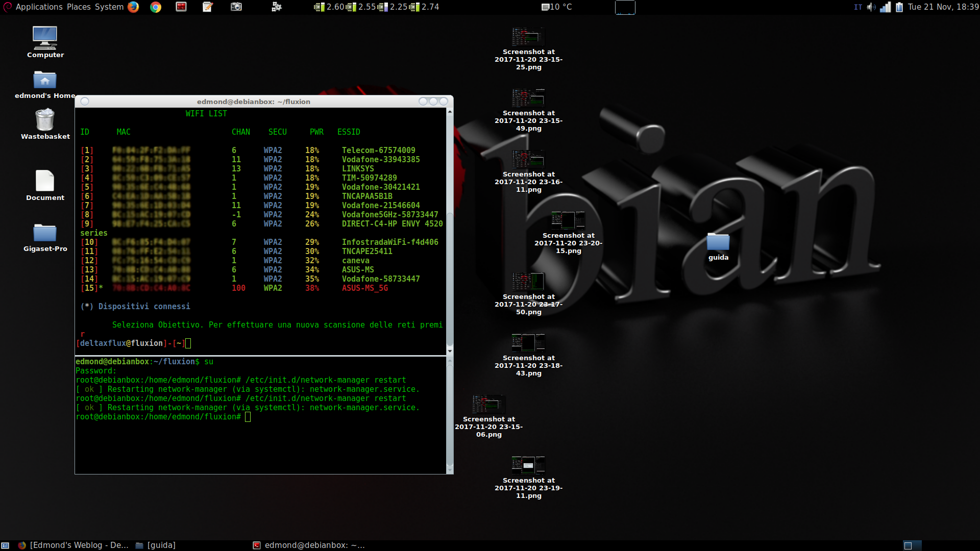This screenshot has width=980, height=551.
Task: Open the text editor notepad launcher
Action: 208,7
